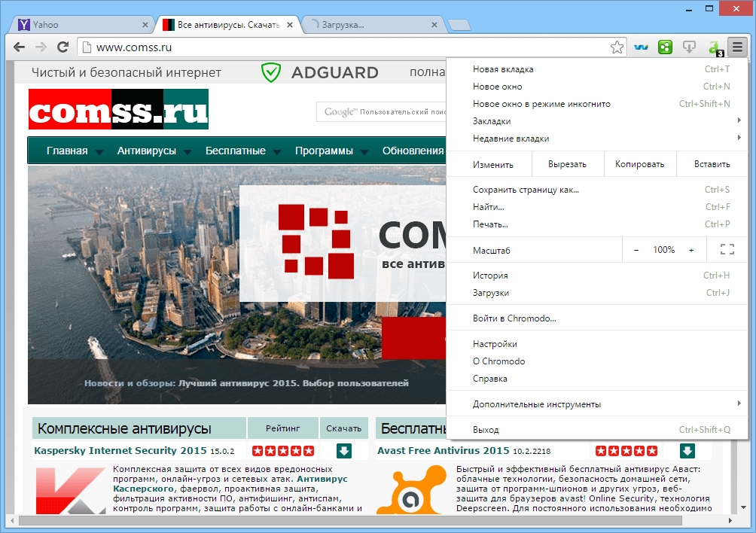Click the horizontal scrollbar at the bottom
Viewport: 756px width, 533px height.
coord(351,520)
